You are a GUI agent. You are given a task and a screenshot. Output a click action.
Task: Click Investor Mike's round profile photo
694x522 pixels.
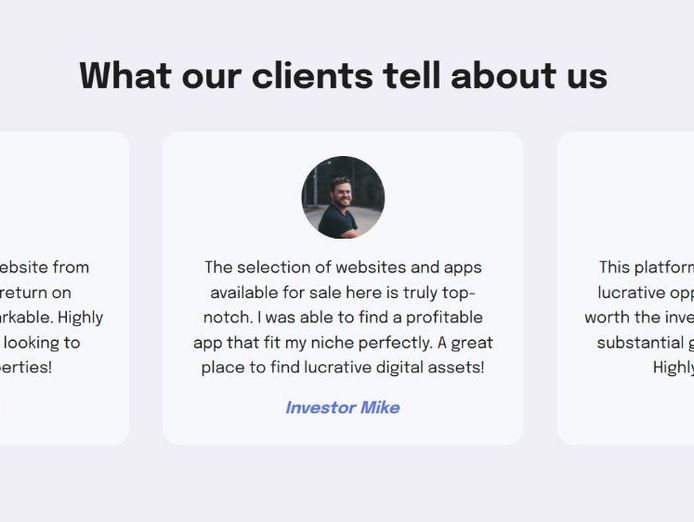[343, 197]
